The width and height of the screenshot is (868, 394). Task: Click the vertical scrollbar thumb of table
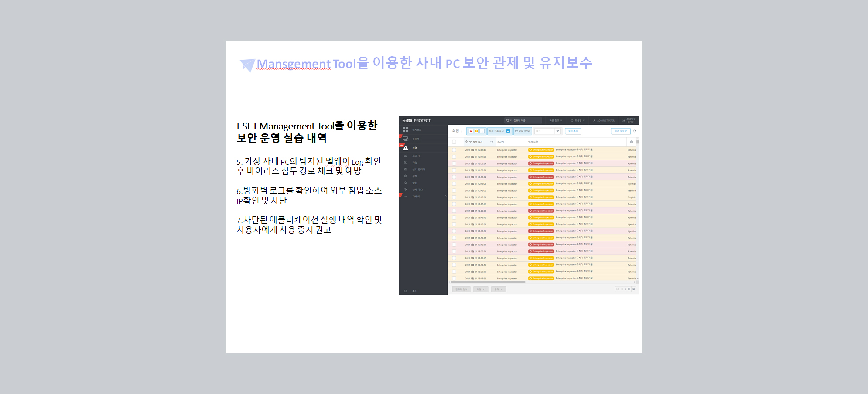tap(637, 142)
